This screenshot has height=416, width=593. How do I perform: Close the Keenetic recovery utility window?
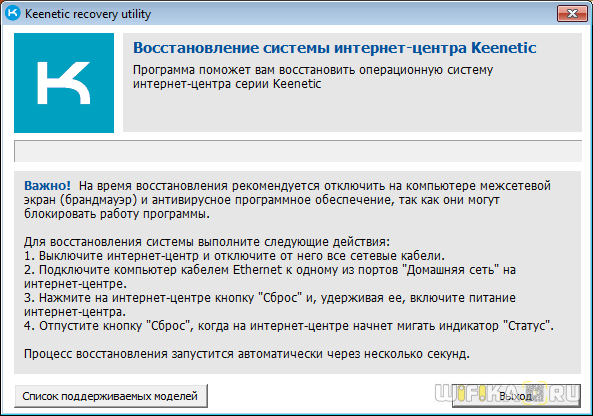click(572, 14)
